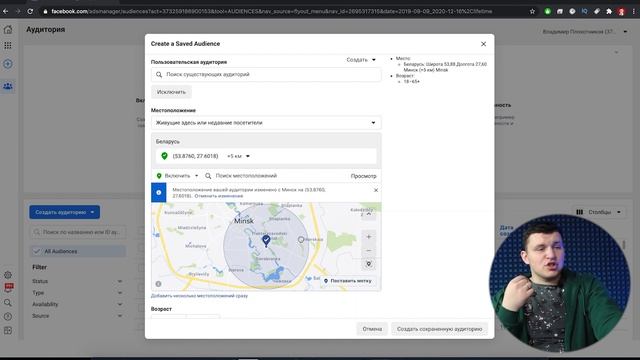Click the Отмена cancel button
The width and height of the screenshot is (640, 360).
point(372,329)
